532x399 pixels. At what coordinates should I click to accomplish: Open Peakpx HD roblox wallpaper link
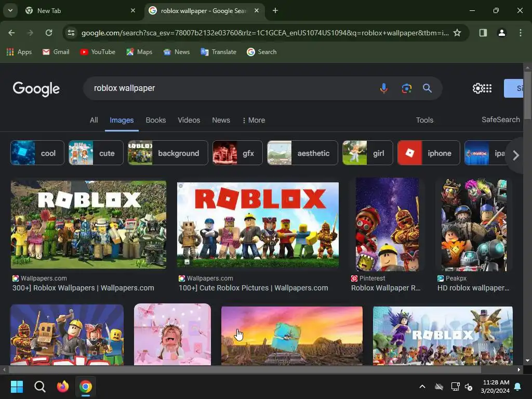pos(473,288)
